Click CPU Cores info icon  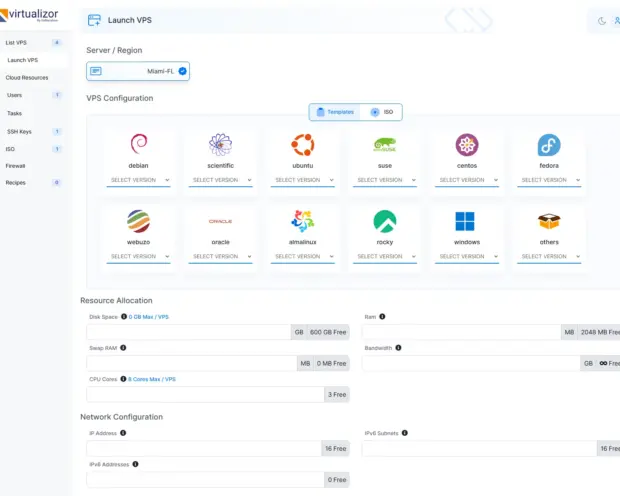[x=123, y=379]
